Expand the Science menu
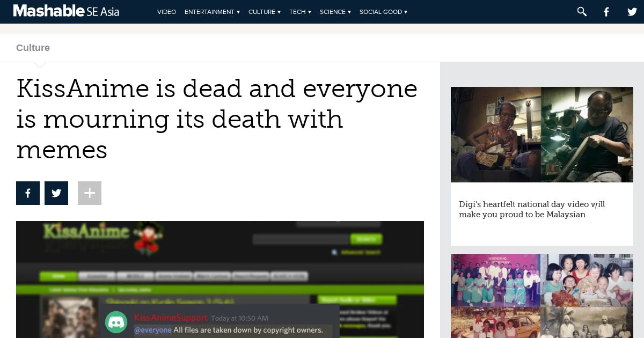The height and width of the screenshot is (338, 644). 335,12
